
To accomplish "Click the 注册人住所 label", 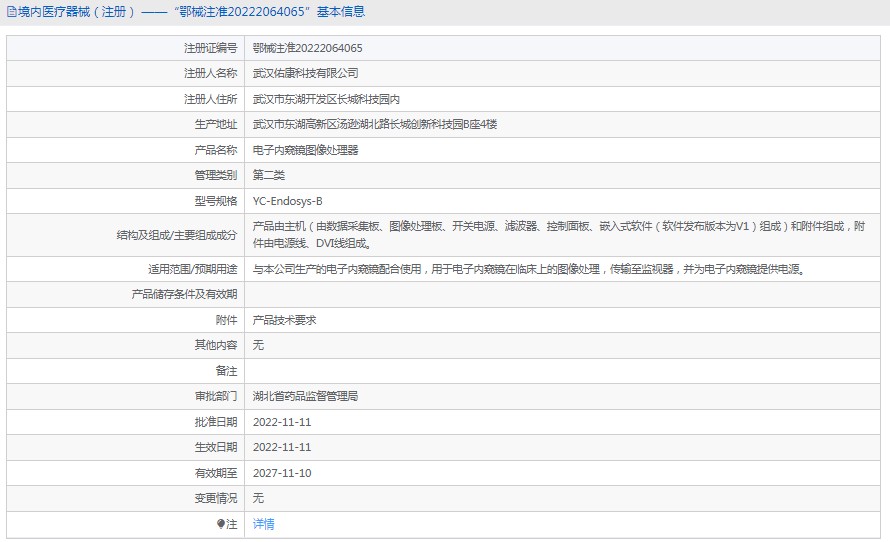I will click(x=211, y=99).
